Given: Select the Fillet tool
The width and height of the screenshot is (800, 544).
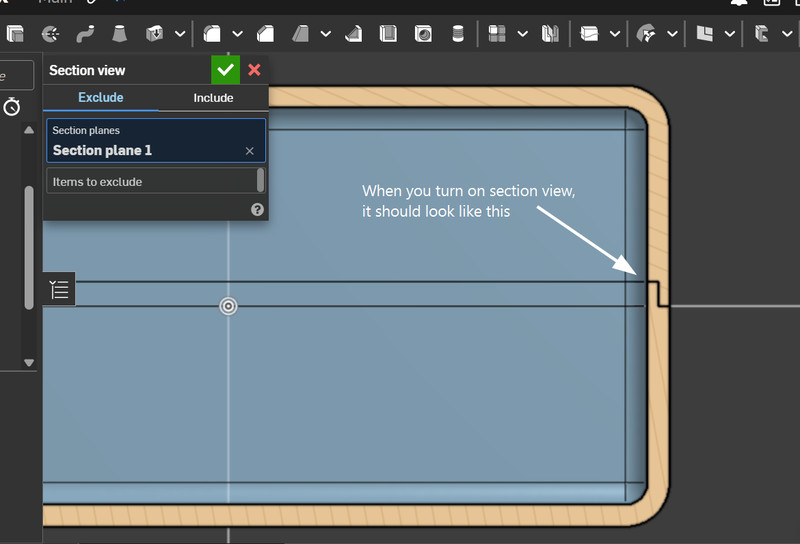Looking at the screenshot, I should coord(212,34).
